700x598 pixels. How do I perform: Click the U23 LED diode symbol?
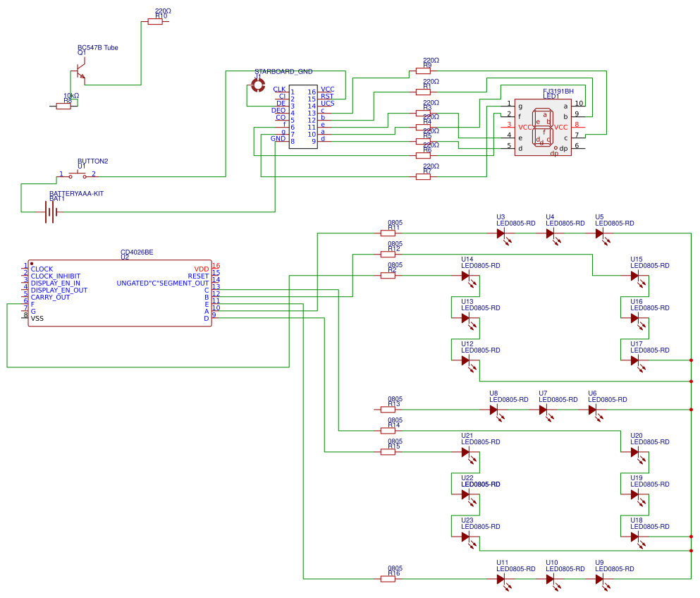pyautogui.click(x=467, y=539)
